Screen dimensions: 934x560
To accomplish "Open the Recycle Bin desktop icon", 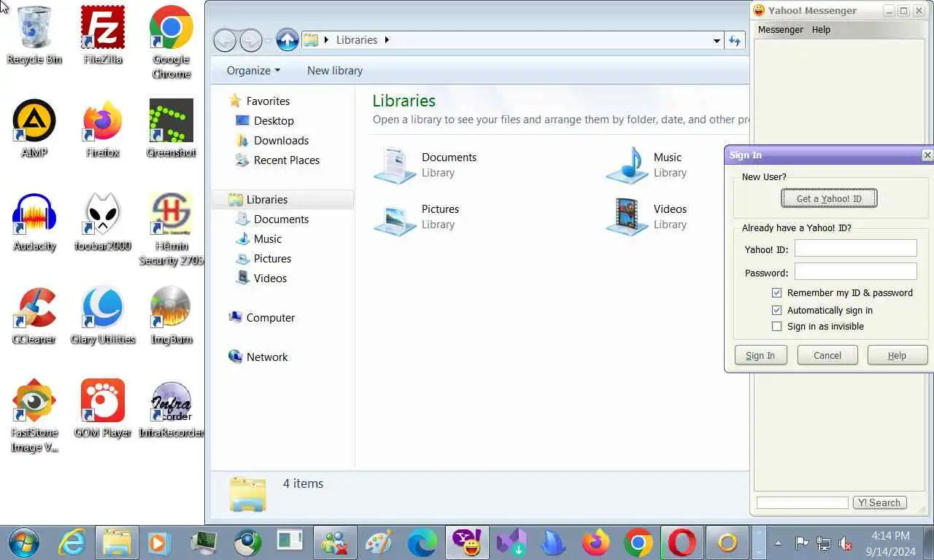I will click(x=34, y=35).
